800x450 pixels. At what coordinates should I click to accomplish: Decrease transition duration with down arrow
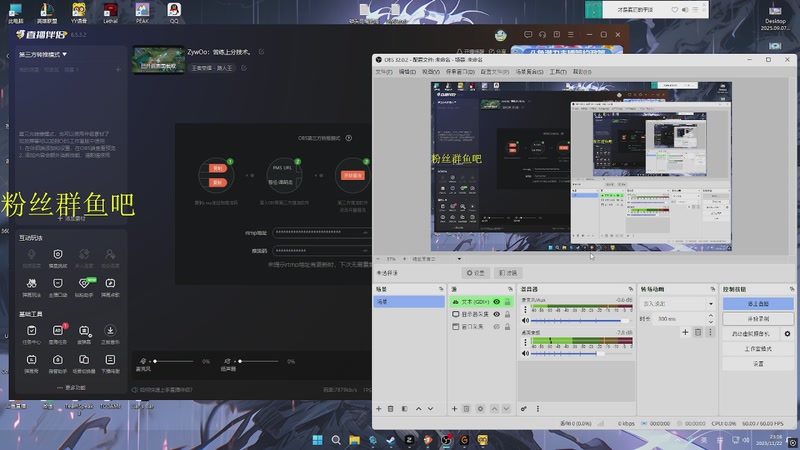[x=711, y=322]
